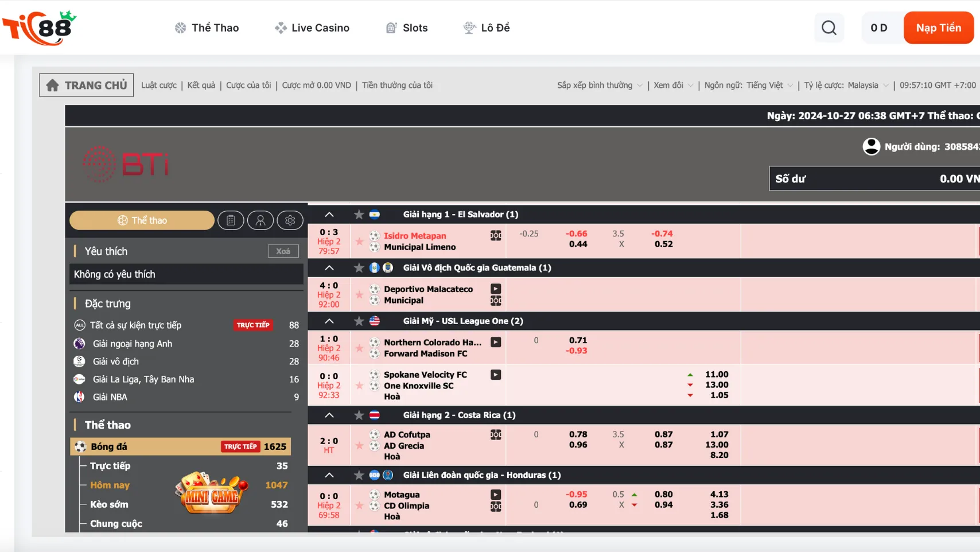The image size is (980, 552).
Task: Click the betslip icon beside Thể thao
Action: point(231,220)
